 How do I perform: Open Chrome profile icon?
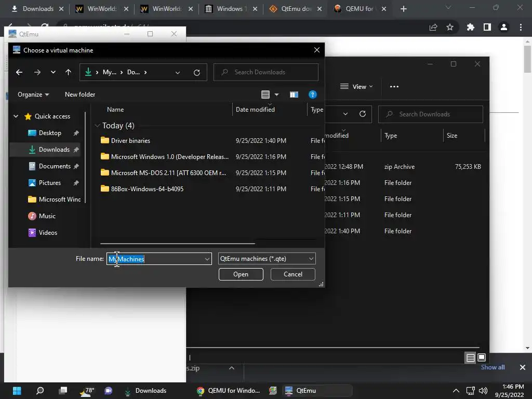coord(504,27)
